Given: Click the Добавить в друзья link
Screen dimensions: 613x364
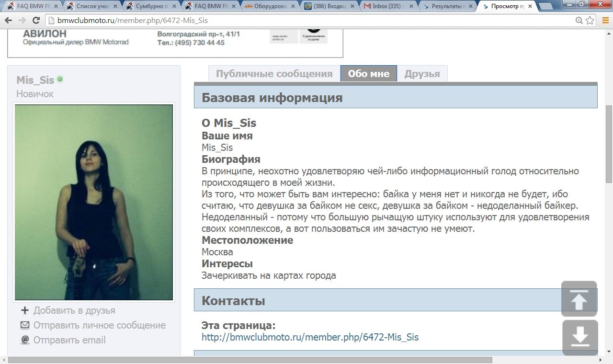Looking at the screenshot, I should click(x=74, y=310).
